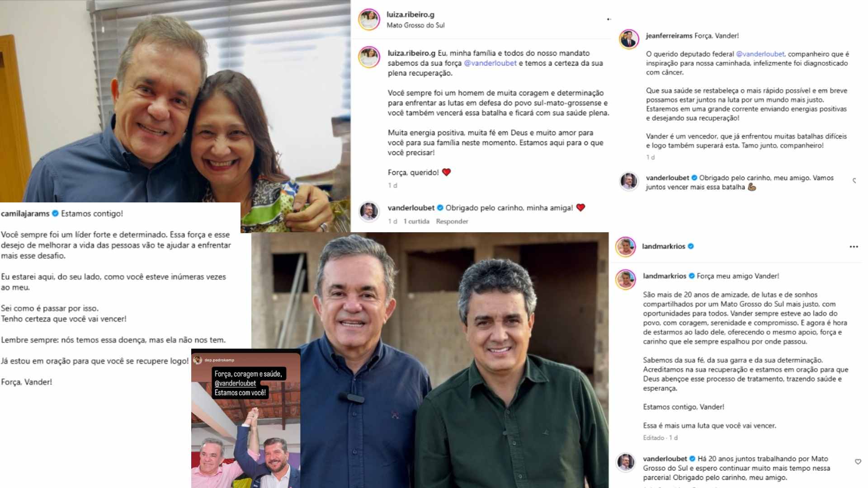Tap the @vanderloubet tag in the story sticker
This screenshot has height=488, width=868.
[x=235, y=383]
